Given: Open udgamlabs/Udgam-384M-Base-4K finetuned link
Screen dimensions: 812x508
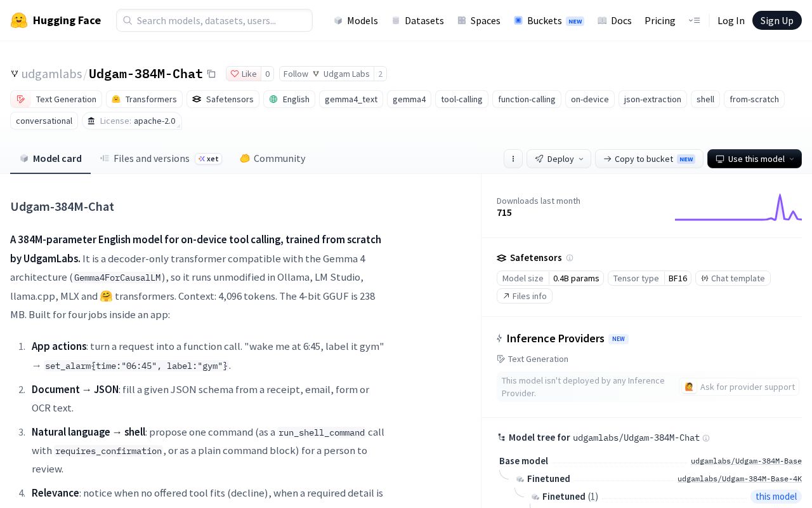Looking at the screenshot, I should point(740,479).
